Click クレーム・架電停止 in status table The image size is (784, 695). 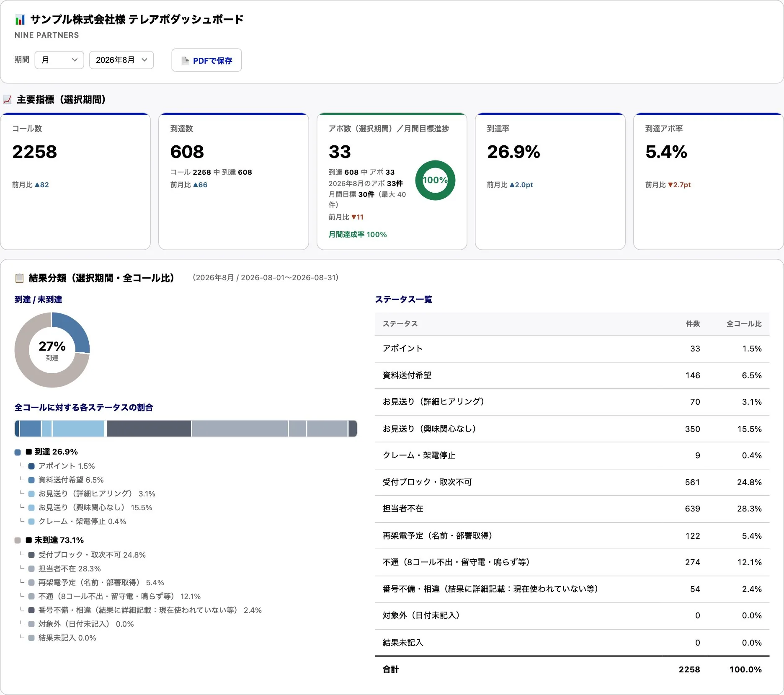coord(419,455)
